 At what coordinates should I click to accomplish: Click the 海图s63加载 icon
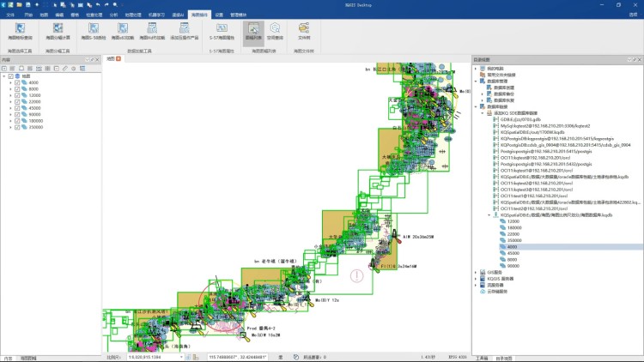(122, 31)
